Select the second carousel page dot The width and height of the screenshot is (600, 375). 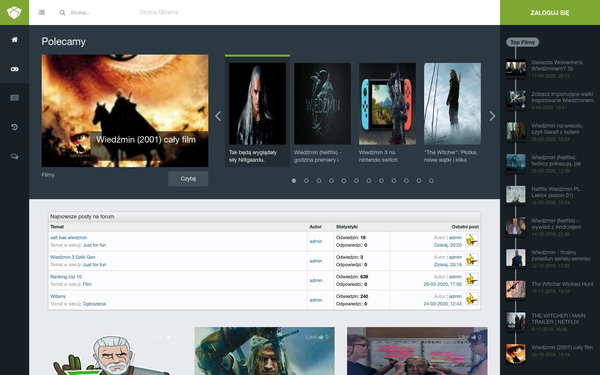(x=306, y=181)
